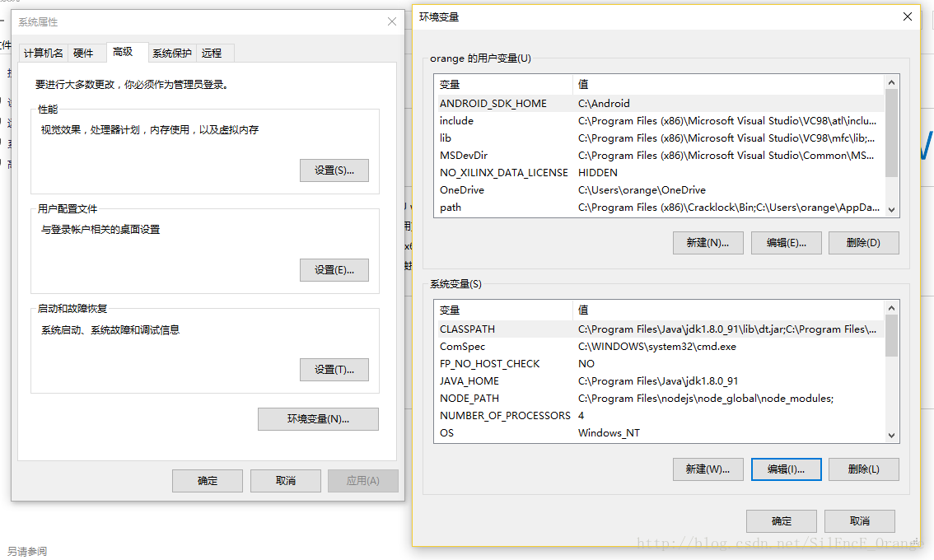The width and height of the screenshot is (934, 560).
Task: Click 新建(N)... for user variables
Action: 708,243
